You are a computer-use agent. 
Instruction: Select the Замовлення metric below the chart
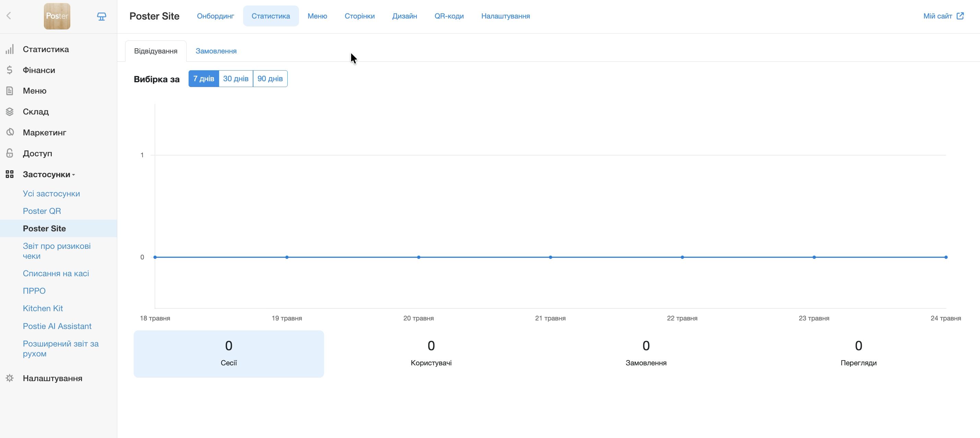646,354
